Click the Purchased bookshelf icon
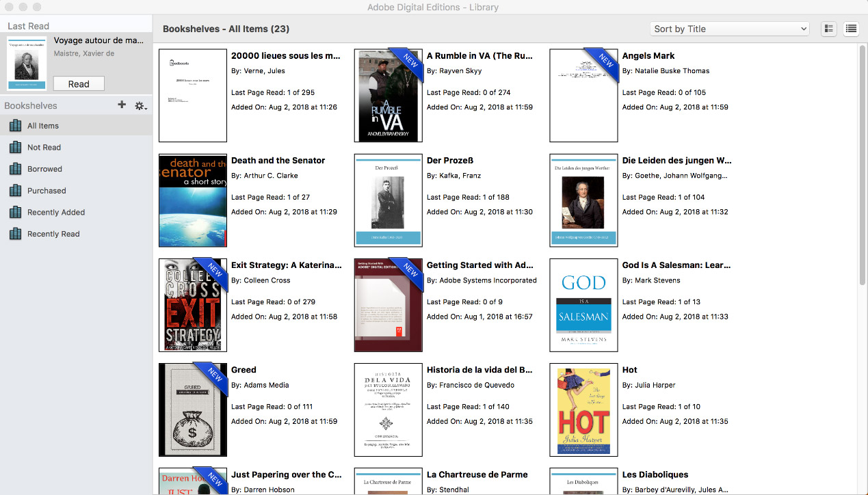Image resolution: width=868 pixels, height=495 pixels. pos(15,191)
